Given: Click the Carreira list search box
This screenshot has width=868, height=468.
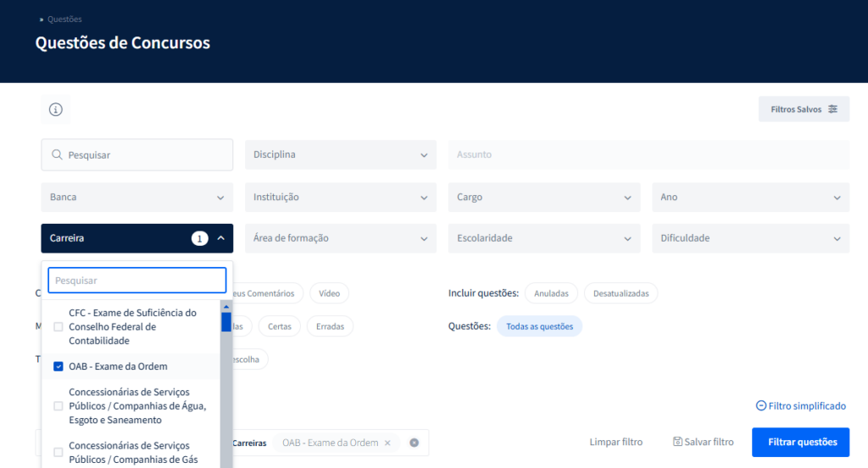Looking at the screenshot, I should tap(136, 281).
